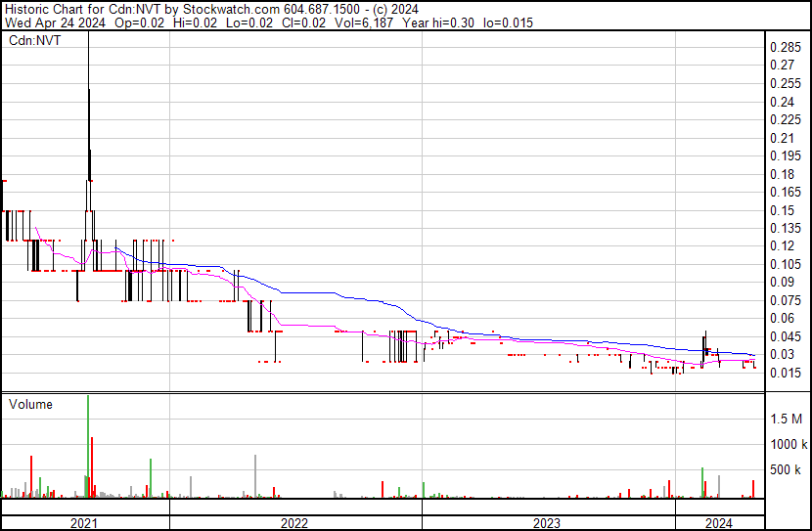This screenshot has height=531, width=812.
Task: Select the 2021 year label on timeline
Action: (x=85, y=523)
